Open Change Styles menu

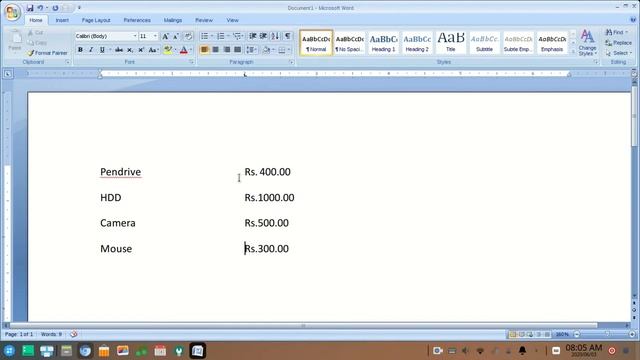[x=587, y=42]
